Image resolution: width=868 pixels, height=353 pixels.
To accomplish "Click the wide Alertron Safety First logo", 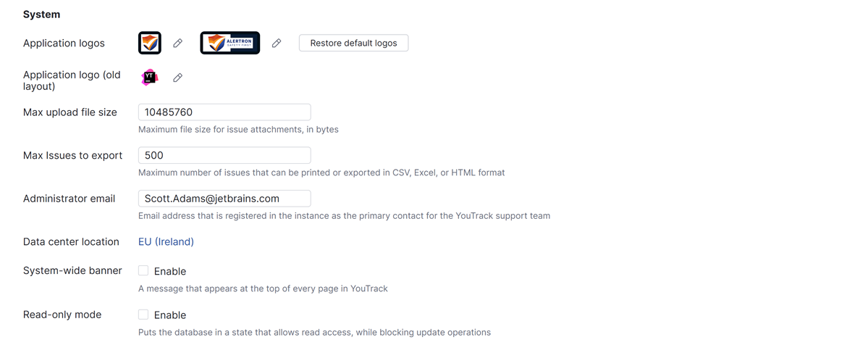I will click(229, 43).
